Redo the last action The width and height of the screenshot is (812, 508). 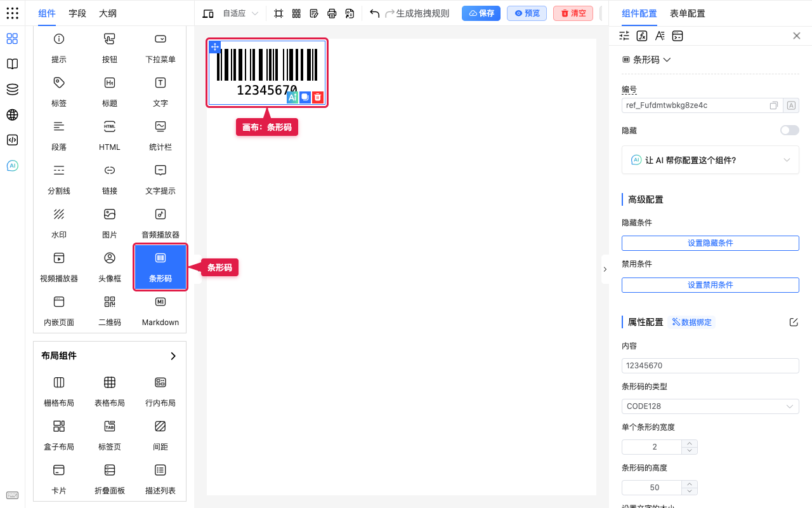390,13
